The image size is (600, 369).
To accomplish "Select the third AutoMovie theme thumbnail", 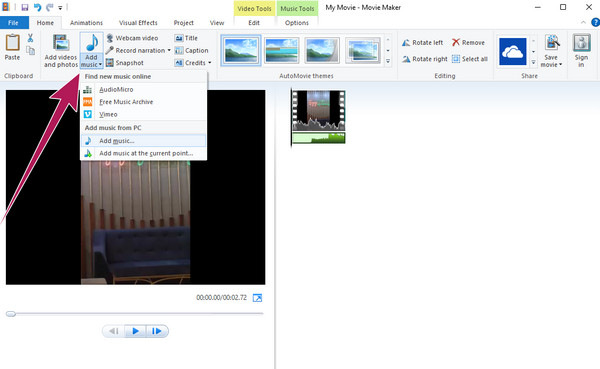I will click(x=322, y=50).
